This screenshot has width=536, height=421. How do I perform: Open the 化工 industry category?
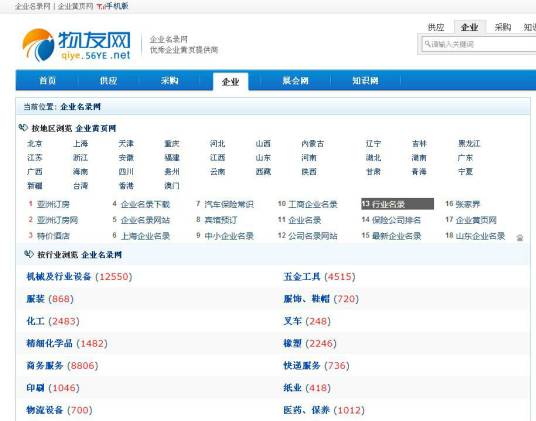pos(36,321)
